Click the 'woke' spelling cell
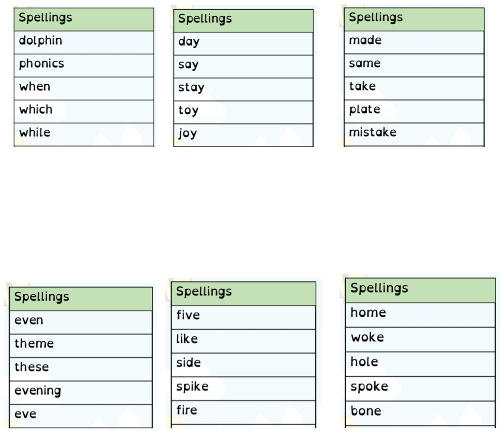The width and height of the screenshot is (504, 434). coord(420,340)
